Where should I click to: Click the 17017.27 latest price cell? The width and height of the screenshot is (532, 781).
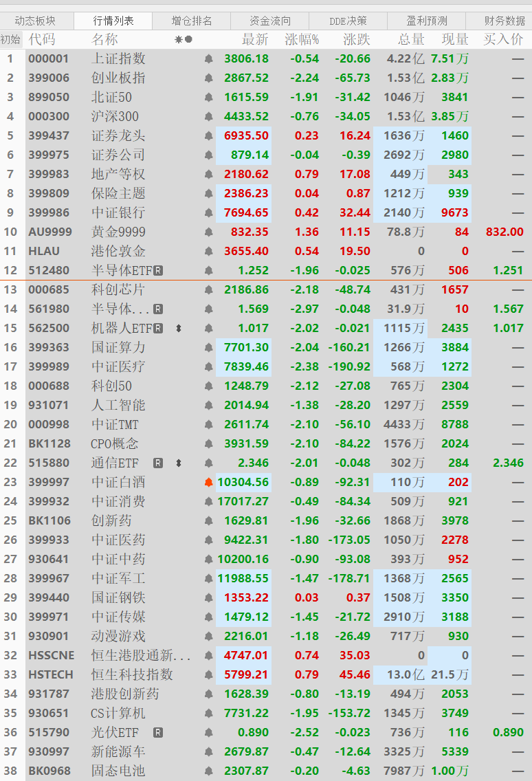243,502
